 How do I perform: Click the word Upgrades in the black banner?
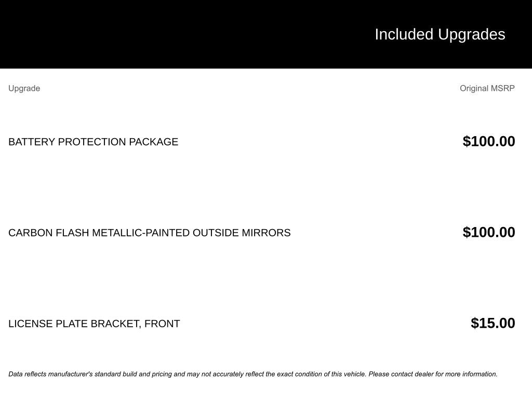(x=471, y=34)
